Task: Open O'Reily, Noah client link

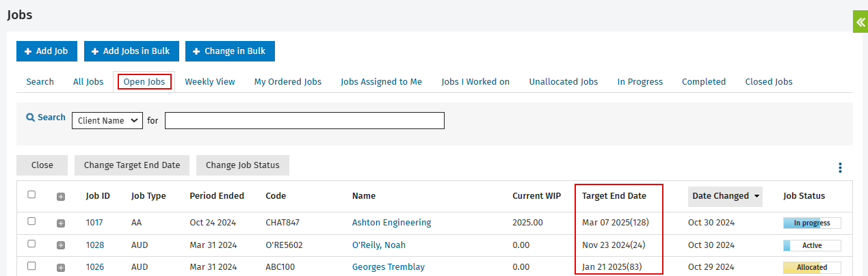Action: [x=380, y=245]
